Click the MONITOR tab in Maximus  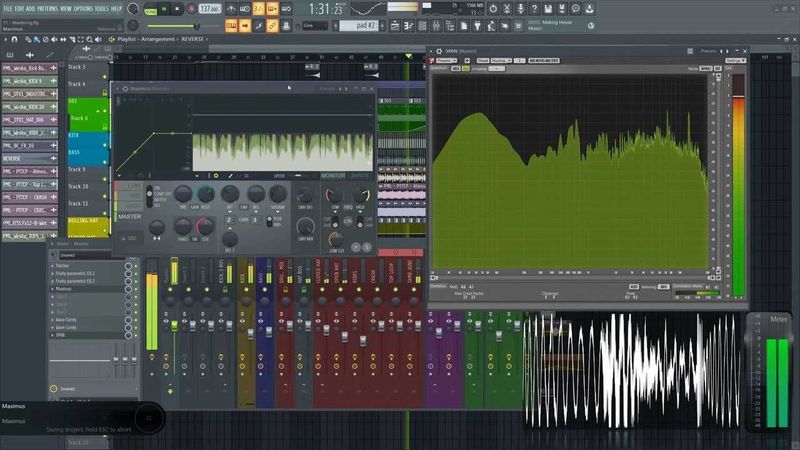point(332,176)
